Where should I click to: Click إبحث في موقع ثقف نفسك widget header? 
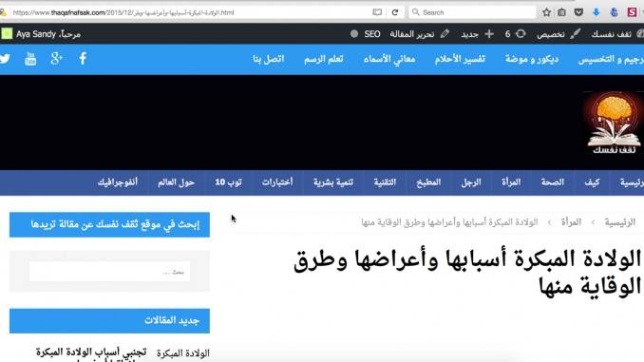click(109, 224)
